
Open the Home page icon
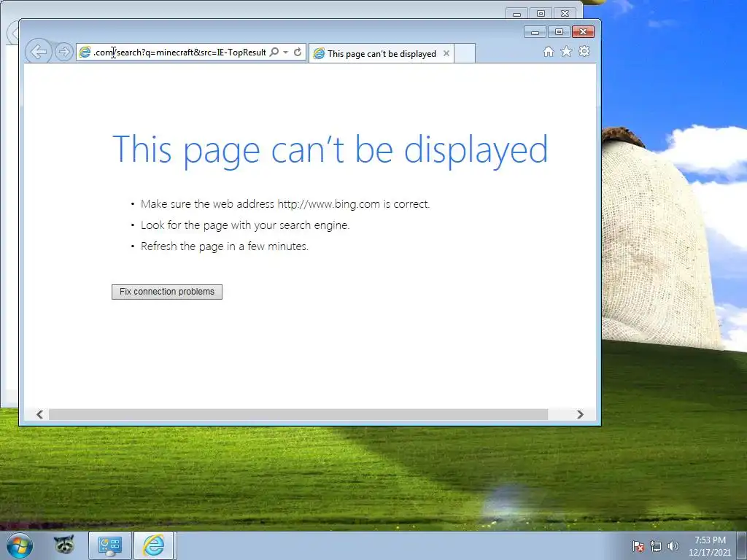coord(549,52)
